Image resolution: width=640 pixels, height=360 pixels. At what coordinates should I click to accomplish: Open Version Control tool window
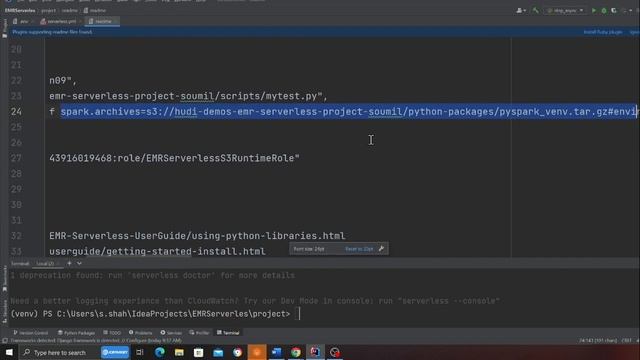tap(31, 333)
